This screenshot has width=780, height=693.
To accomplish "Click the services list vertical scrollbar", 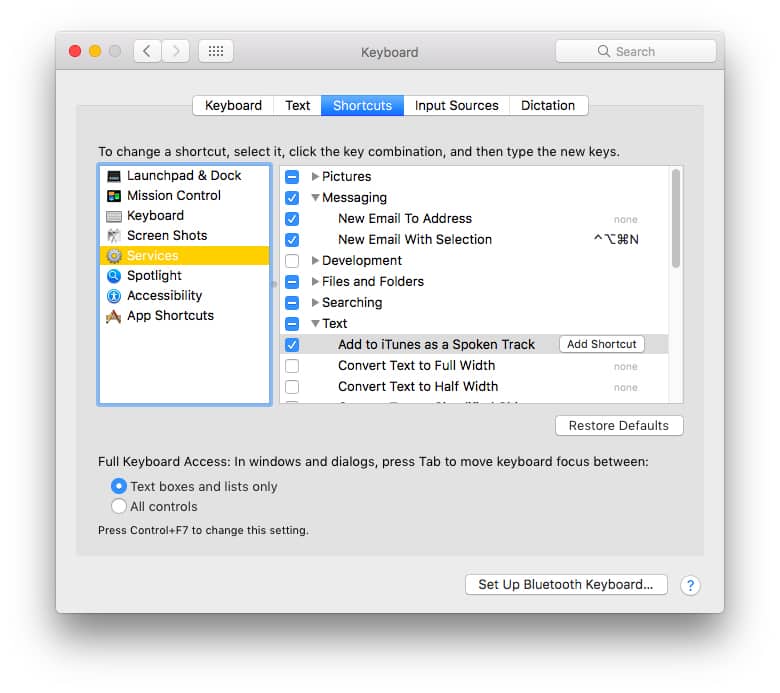I will point(676,218).
